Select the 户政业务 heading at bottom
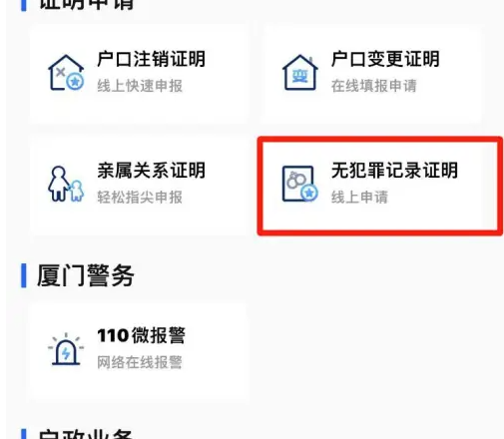The height and width of the screenshot is (439, 504). (x=86, y=434)
